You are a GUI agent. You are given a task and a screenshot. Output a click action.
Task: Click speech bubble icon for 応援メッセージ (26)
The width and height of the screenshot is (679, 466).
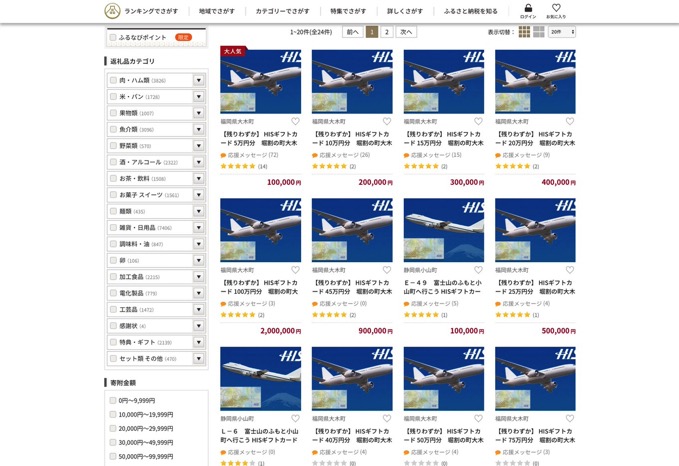pyautogui.click(x=315, y=155)
